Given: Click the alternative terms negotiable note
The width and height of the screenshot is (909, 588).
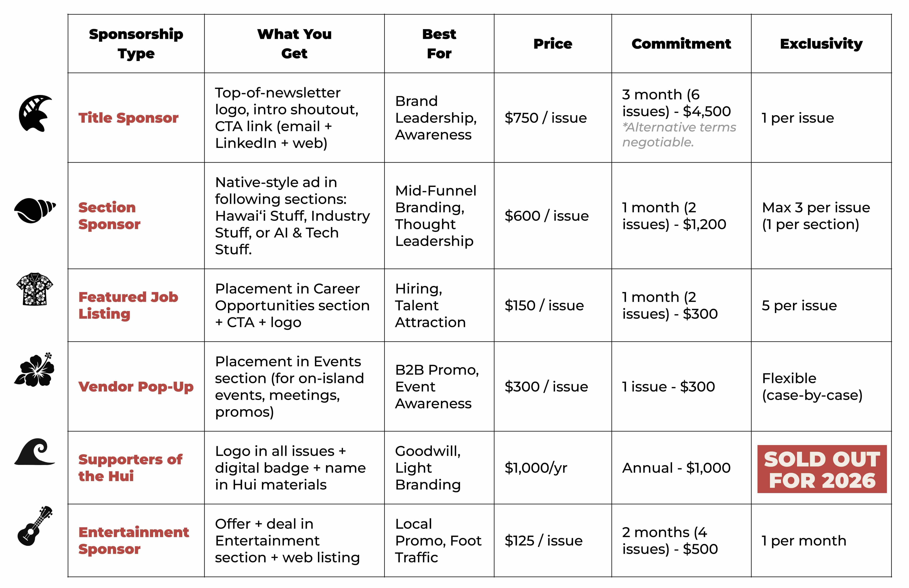Looking at the screenshot, I should 679,134.
